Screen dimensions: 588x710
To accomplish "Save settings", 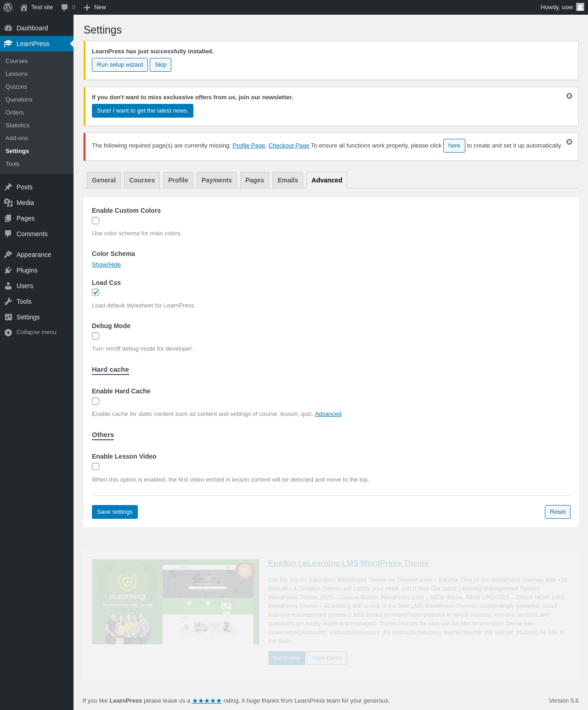I will (115, 512).
